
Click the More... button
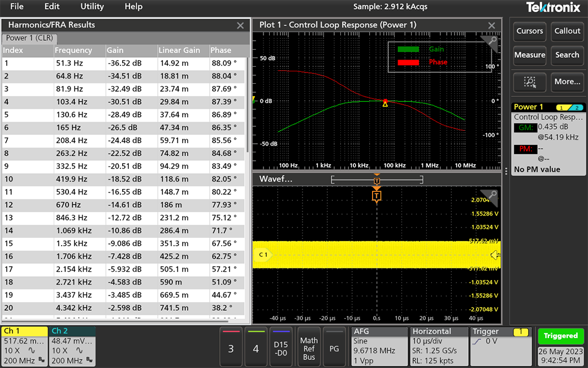click(567, 82)
